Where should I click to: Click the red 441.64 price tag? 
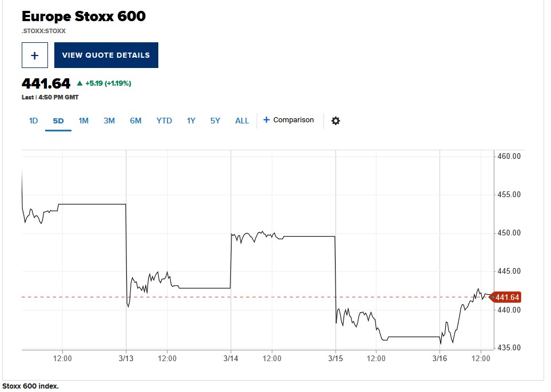click(x=506, y=297)
